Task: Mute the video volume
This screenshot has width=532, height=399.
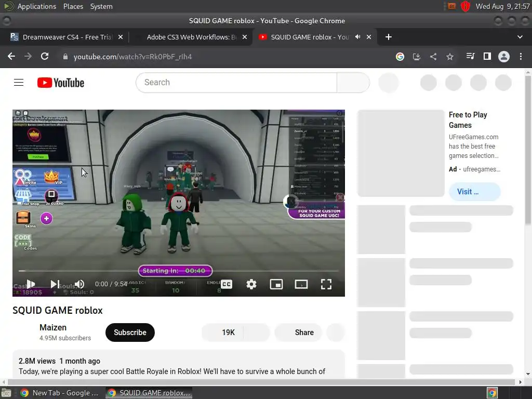Action: click(79, 284)
